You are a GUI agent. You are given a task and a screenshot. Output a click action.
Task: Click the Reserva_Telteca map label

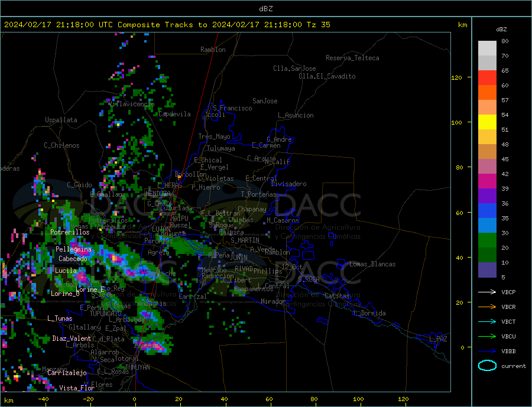(x=352, y=58)
